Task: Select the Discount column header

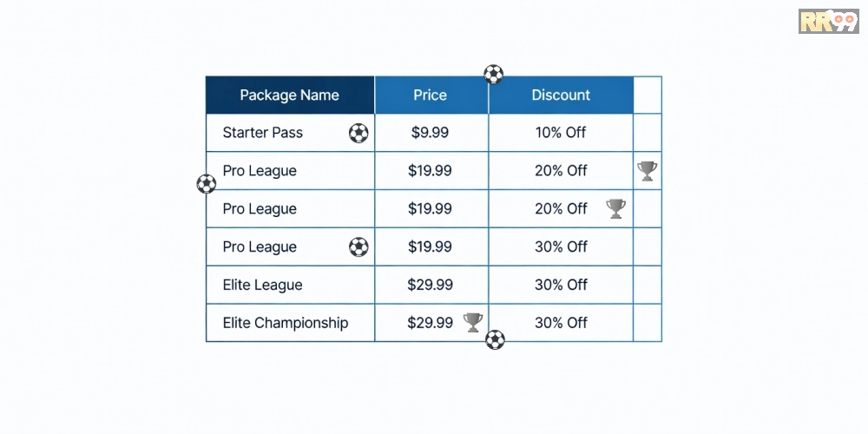Action: tap(561, 95)
